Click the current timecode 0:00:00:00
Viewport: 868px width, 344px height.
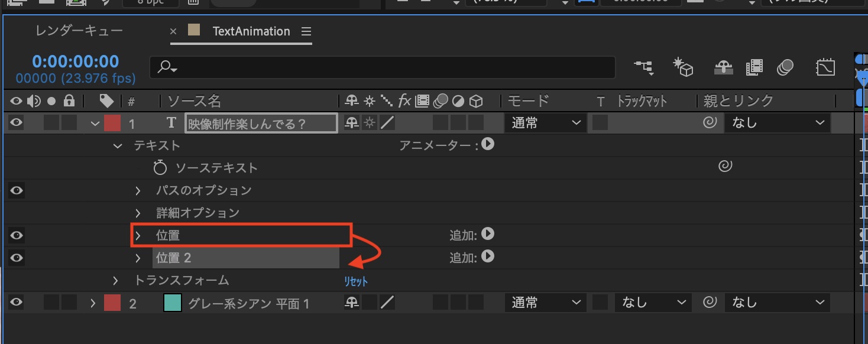76,61
